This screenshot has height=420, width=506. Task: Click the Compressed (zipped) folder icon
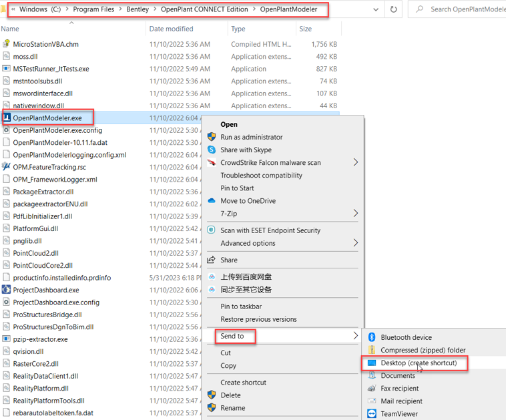tap(372, 350)
